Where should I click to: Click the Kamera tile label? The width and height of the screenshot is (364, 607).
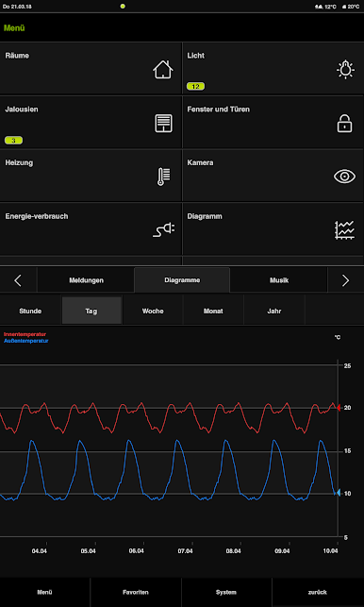(200, 162)
